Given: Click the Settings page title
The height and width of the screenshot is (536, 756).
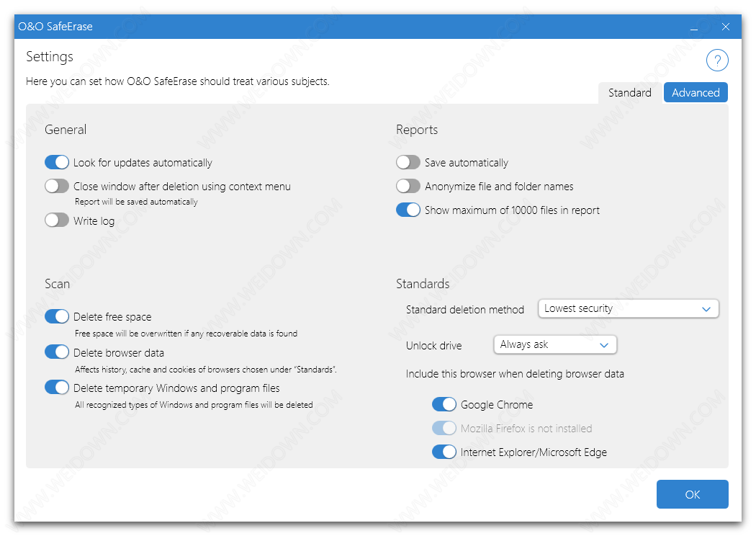Looking at the screenshot, I should 50,57.
